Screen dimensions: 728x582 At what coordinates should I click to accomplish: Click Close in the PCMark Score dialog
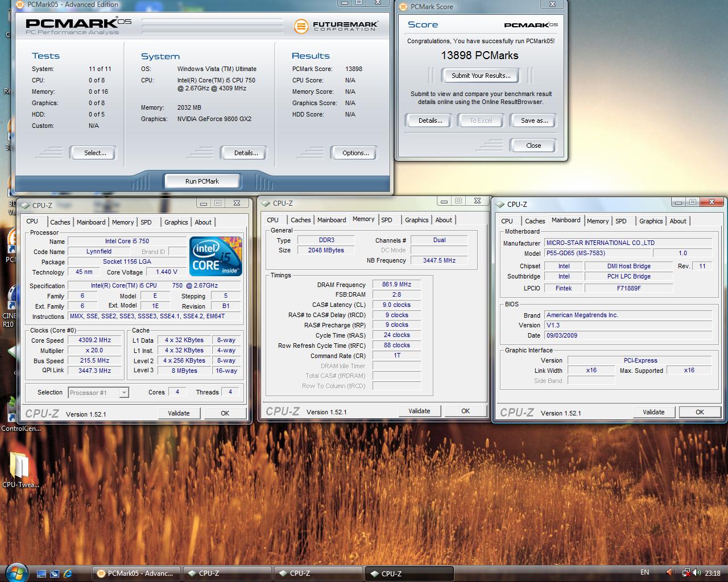[533, 145]
